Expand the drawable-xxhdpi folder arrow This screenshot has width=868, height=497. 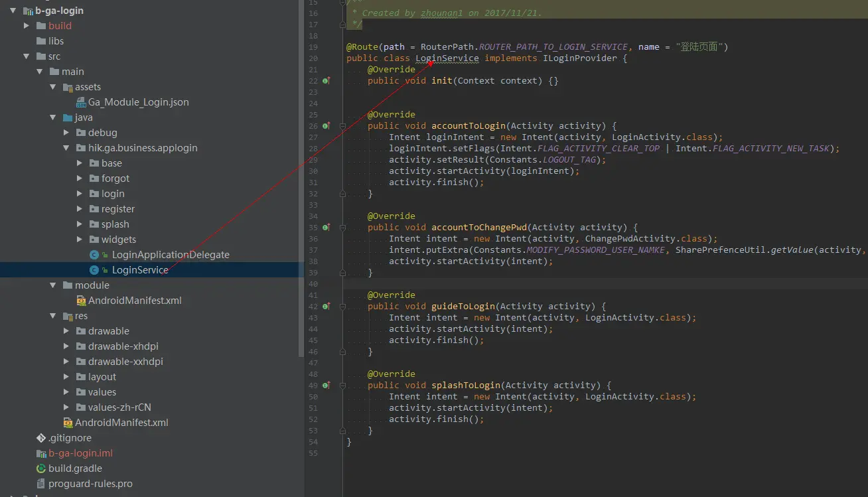[66, 362]
